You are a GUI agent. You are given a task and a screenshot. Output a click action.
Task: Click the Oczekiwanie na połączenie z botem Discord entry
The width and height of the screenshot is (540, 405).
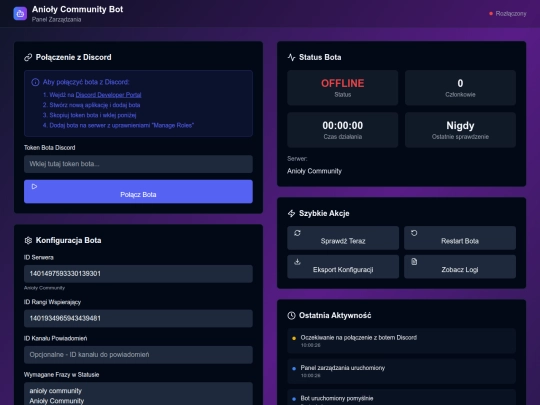point(402,341)
